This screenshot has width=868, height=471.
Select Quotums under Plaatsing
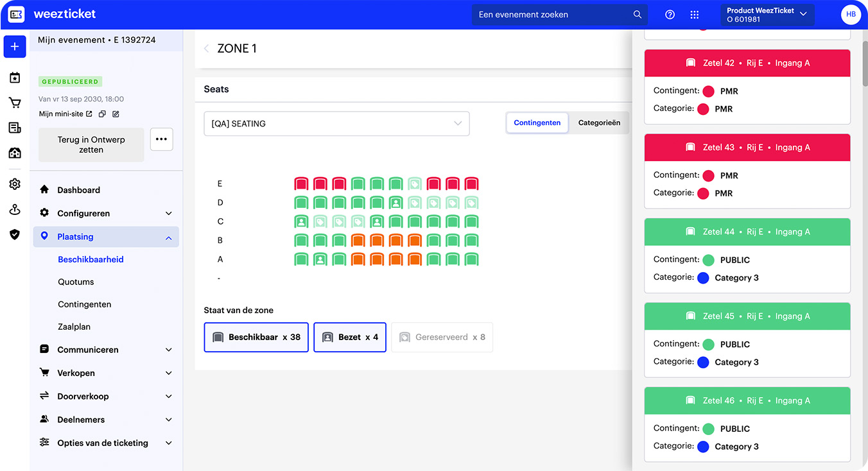pos(76,281)
